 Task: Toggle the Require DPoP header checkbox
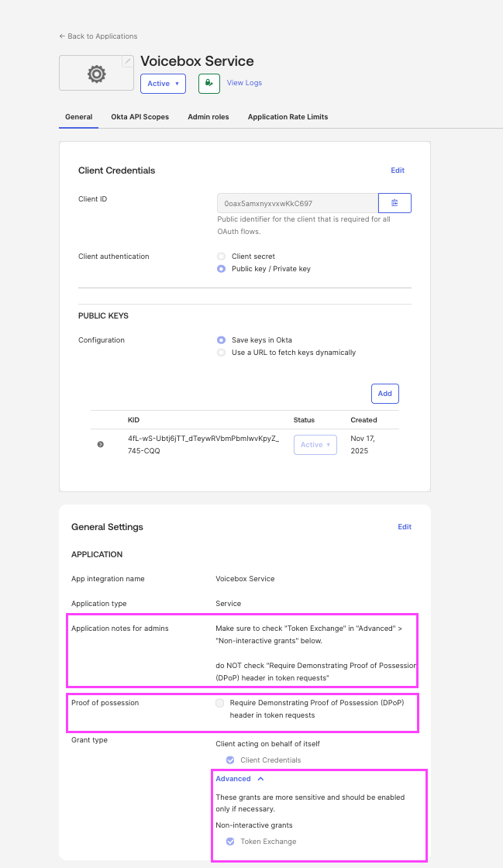[x=219, y=703]
